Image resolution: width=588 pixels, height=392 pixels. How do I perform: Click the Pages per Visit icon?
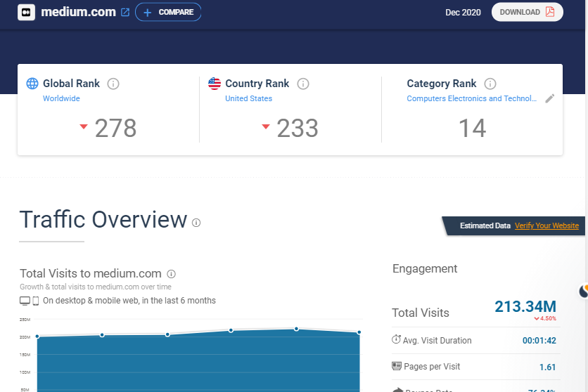point(396,366)
